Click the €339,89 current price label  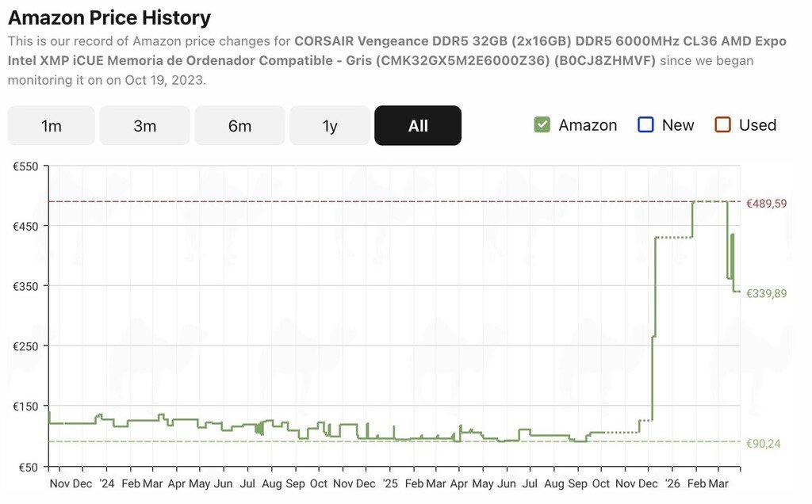pos(766,293)
